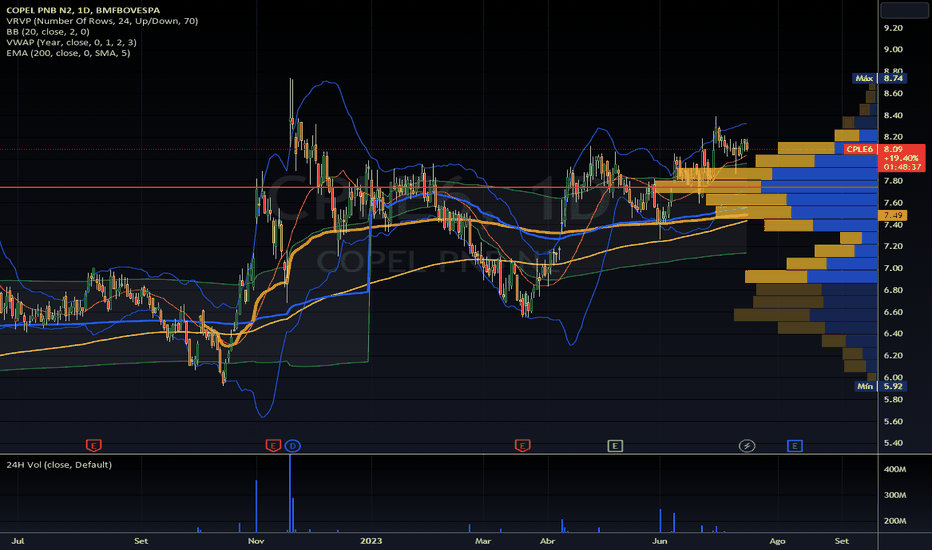The width and height of the screenshot is (932, 550).
Task: Open the leftmost red earnings E marker
Action: tap(93, 445)
